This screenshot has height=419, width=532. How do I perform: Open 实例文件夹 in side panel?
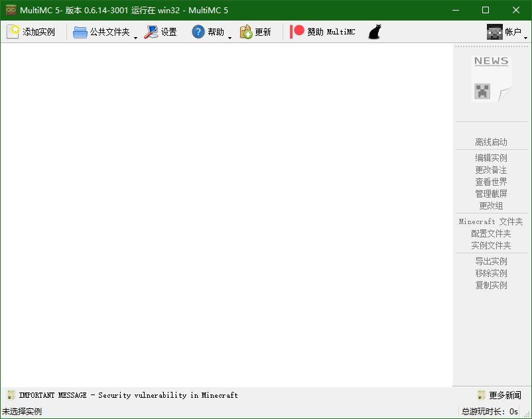click(x=491, y=245)
